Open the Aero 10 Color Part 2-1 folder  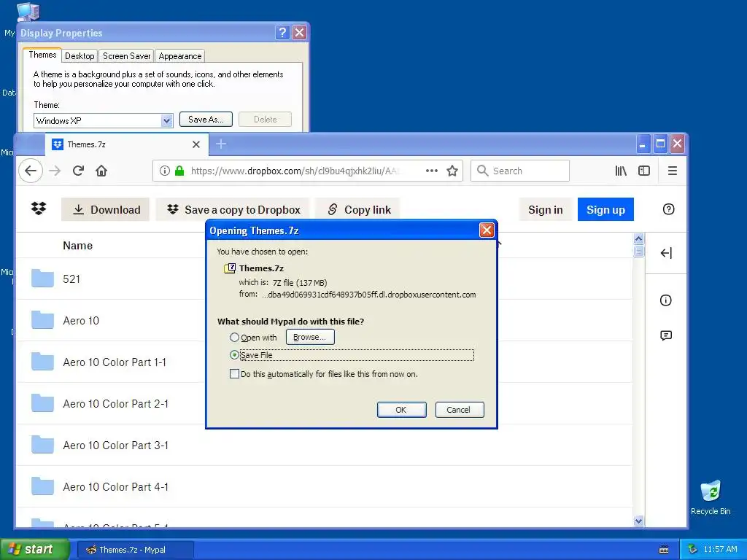click(x=115, y=404)
